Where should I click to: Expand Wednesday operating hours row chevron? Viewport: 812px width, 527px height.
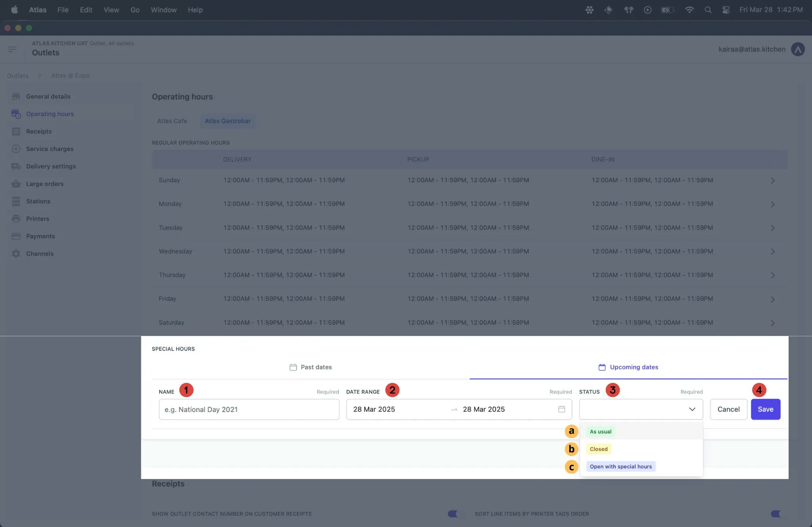(x=772, y=252)
